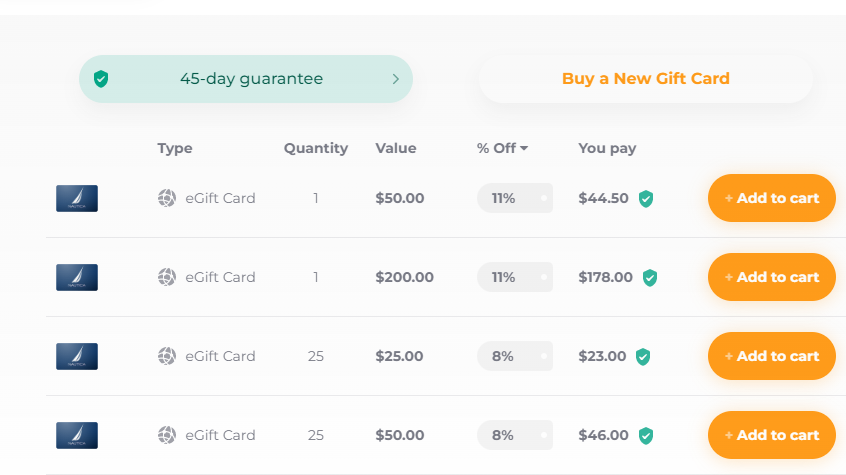Click the 11% discount pill for $44.50 card

(x=514, y=198)
